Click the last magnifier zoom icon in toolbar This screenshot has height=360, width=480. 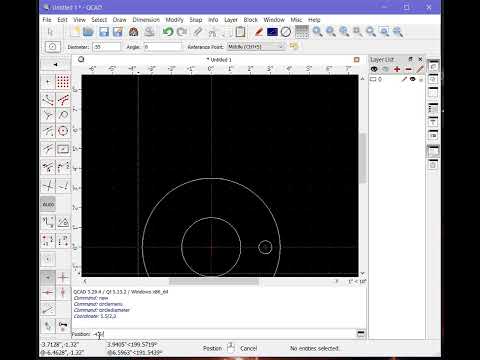397,32
